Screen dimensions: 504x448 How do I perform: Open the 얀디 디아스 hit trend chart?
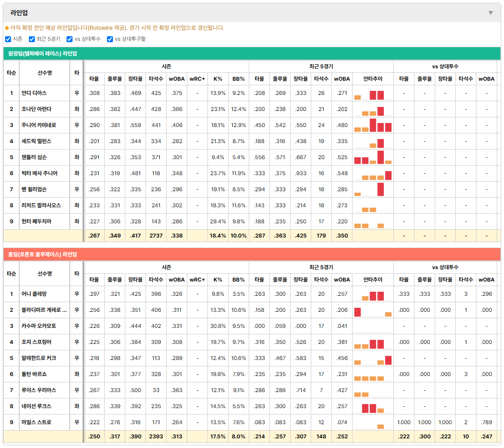373,93
